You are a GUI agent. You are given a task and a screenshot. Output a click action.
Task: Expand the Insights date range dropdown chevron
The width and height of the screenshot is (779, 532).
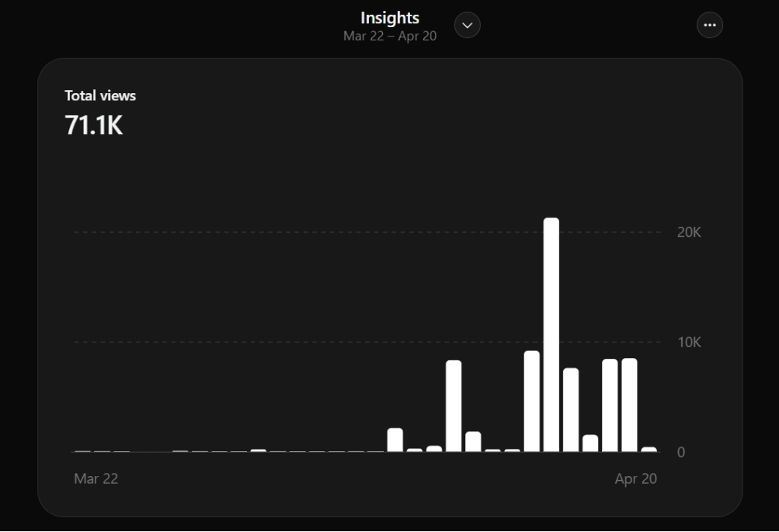tap(467, 25)
